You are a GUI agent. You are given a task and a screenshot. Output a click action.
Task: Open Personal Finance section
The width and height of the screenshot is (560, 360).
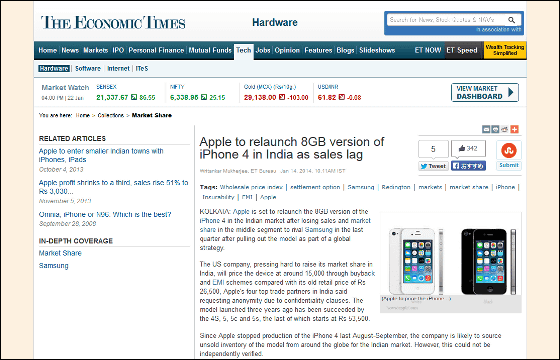(156, 50)
